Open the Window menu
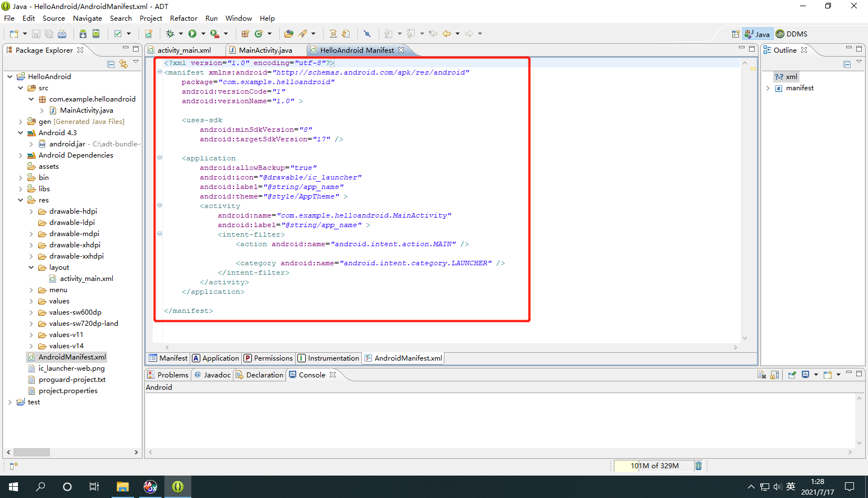Image resolution: width=868 pixels, height=498 pixels. point(238,18)
